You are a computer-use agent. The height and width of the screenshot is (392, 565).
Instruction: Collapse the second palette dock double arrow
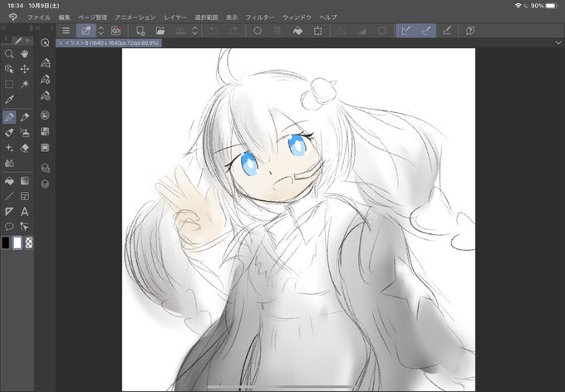point(38,27)
